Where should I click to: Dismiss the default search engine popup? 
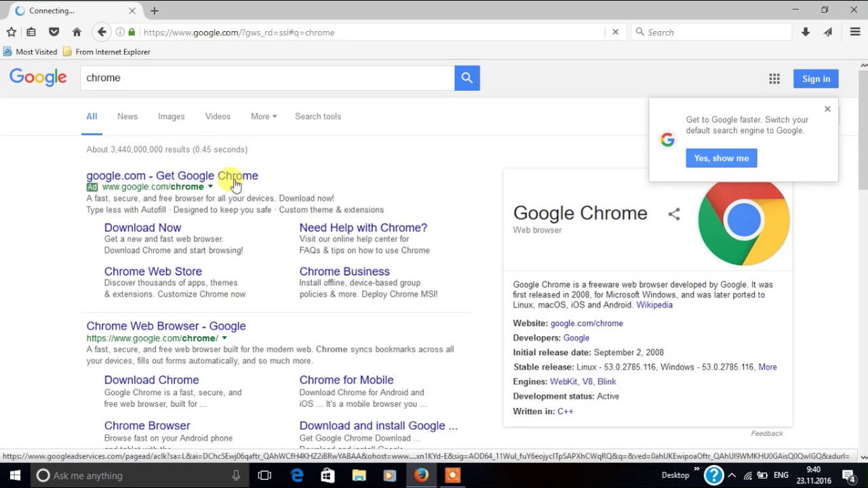coord(827,108)
